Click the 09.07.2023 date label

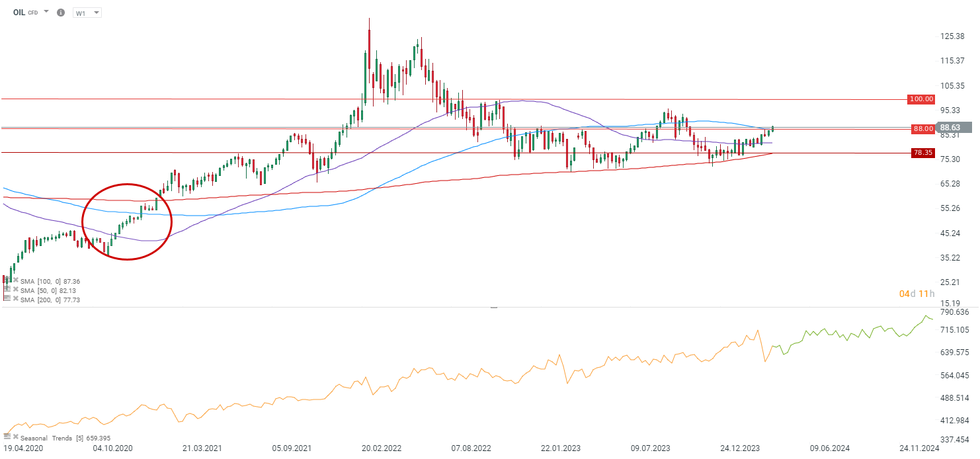coord(652,449)
